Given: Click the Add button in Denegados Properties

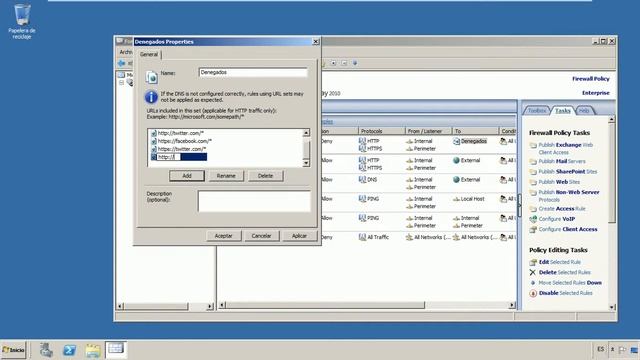Looking at the screenshot, I should 187,176.
